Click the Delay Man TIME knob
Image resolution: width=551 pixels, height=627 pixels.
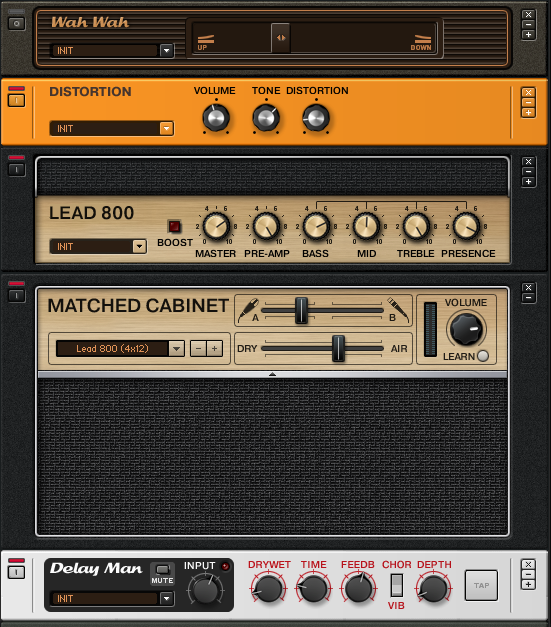pos(314,588)
